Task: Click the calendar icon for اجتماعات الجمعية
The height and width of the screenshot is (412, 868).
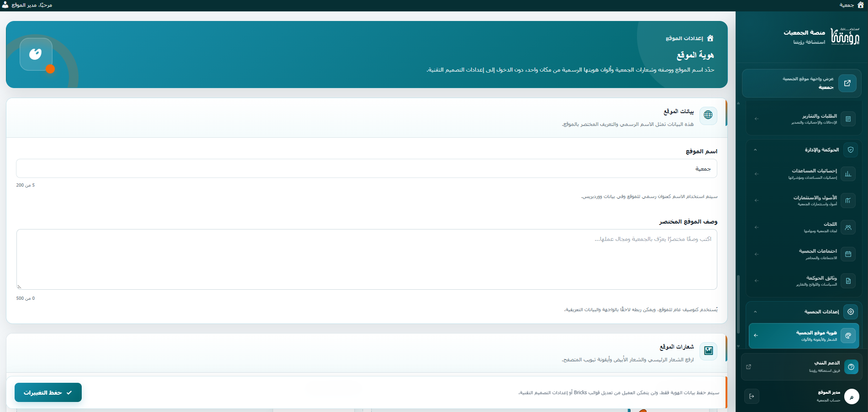Action: tap(848, 254)
